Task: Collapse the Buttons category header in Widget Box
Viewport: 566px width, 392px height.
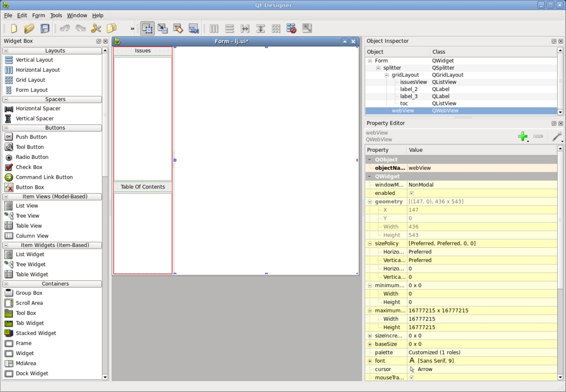Action: (x=55, y=128)
